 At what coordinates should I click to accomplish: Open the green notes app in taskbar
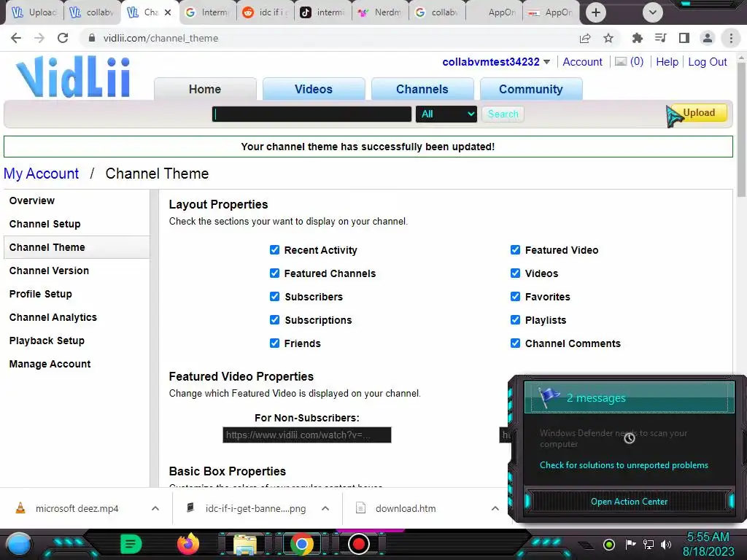pos(131,544)
